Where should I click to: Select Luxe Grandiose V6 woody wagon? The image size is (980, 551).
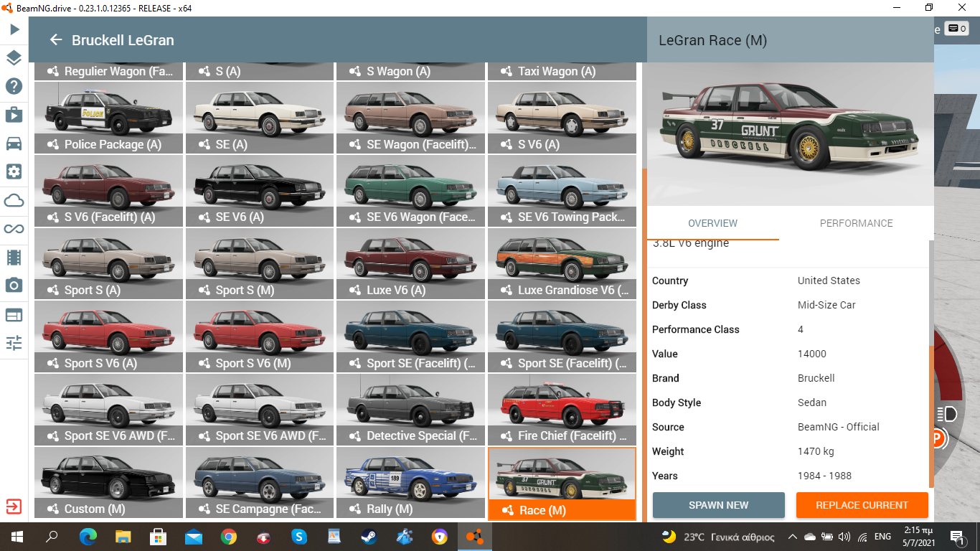562,264
